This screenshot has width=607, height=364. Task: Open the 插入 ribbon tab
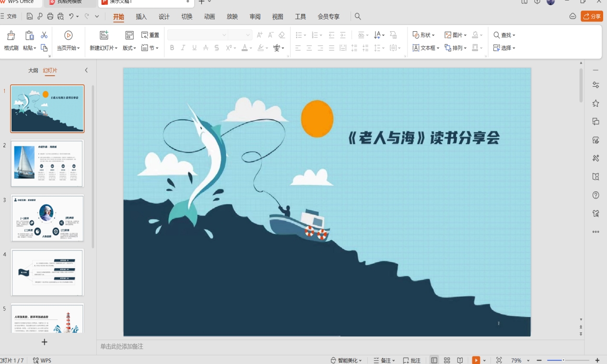141,17
